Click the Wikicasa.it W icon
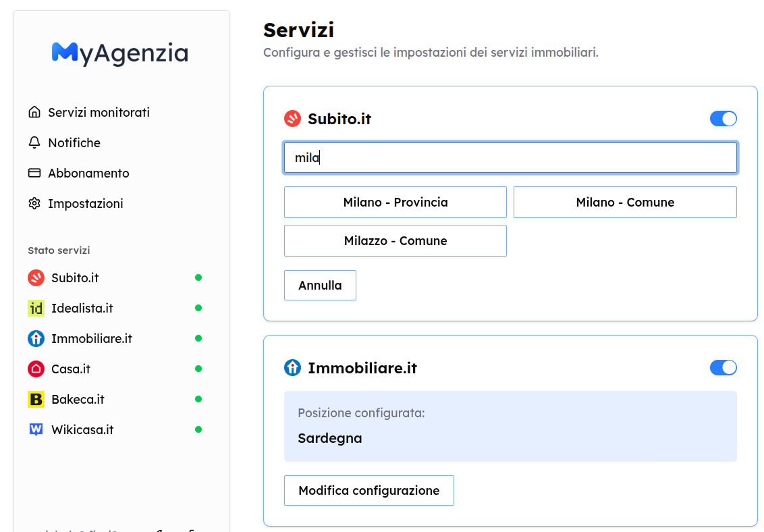The height and width of the screenshot is (532, 764). pyautogui.click(x=36, y=429)
